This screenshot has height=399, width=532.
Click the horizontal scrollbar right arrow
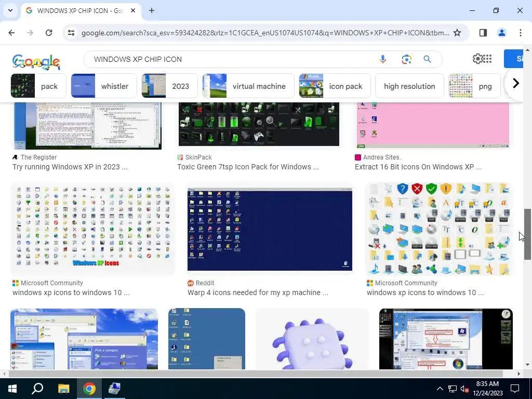(519, 374)
